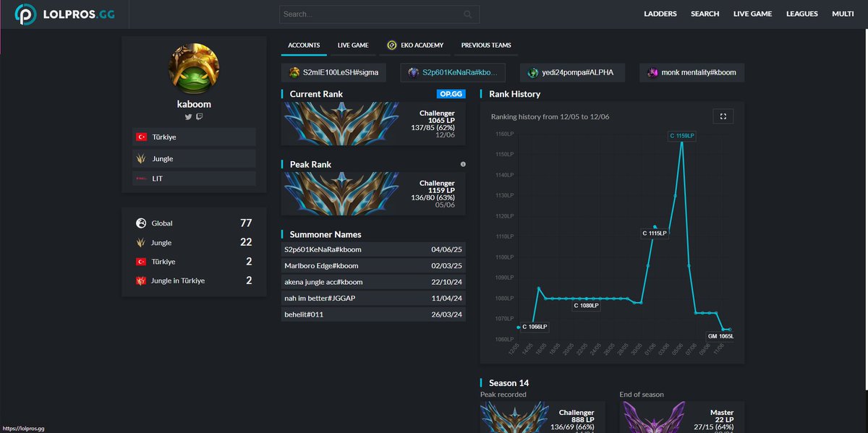Open kaboom's Twitch channel icon
Viewport: 868px width, 433px height.
click(200, 116)
